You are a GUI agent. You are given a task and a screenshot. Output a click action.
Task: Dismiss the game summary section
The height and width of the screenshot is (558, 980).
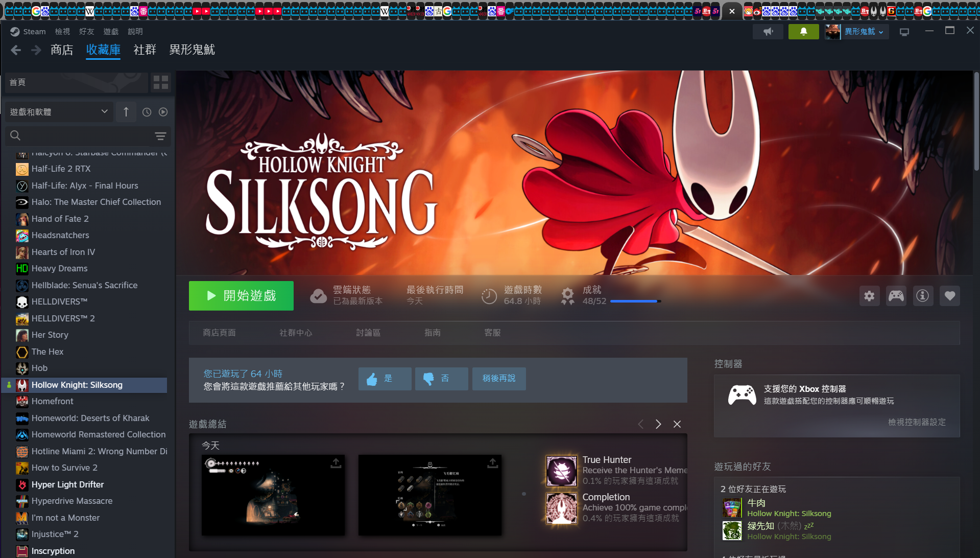click(x=677, y=424)
